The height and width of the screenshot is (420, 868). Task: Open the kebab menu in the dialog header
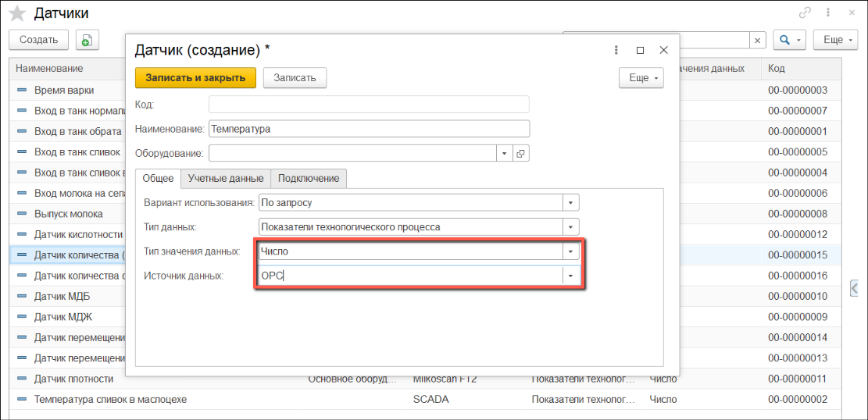pyautogui.click(x=616, y=50)
